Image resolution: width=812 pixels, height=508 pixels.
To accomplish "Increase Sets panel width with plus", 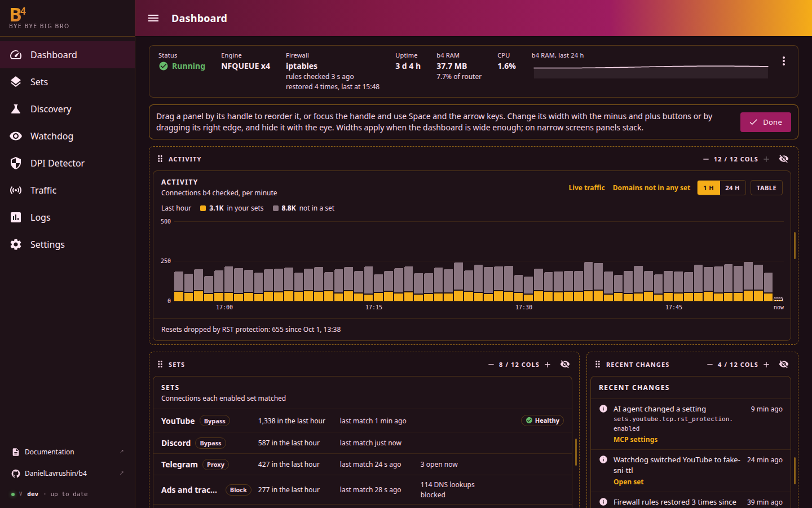I will [x=548, y=365].
